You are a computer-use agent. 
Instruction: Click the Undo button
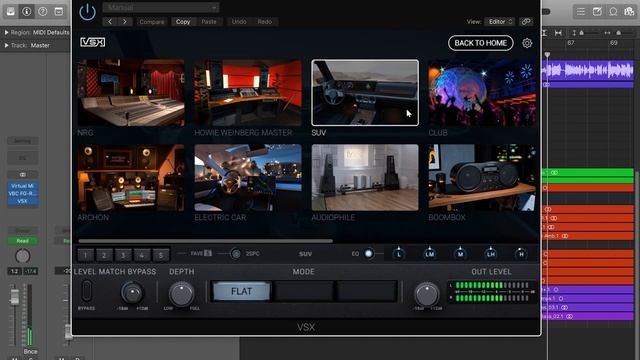coord(239,22)
